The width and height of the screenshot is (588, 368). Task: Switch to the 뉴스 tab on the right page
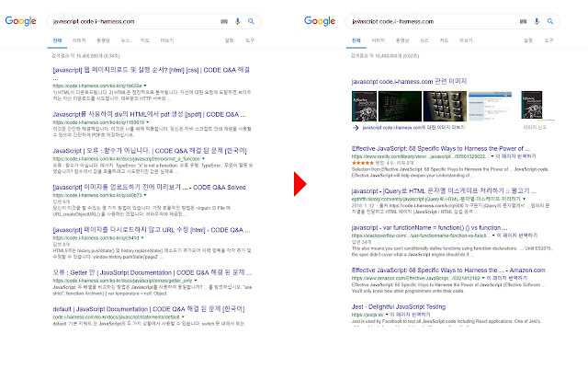tap(424, 40)
